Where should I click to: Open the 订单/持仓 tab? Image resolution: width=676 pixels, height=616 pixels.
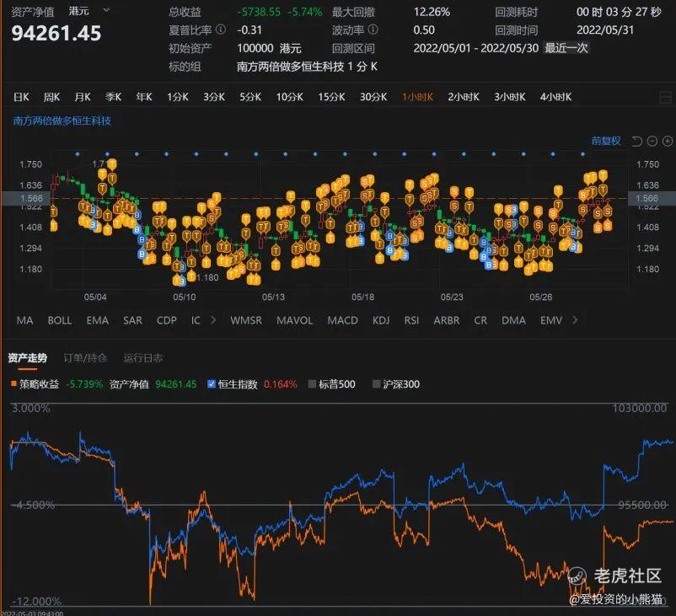[x=85, y=358]
